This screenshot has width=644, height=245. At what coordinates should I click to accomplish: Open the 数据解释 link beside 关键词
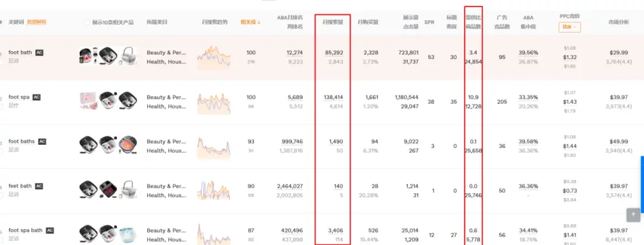(37, 22)
